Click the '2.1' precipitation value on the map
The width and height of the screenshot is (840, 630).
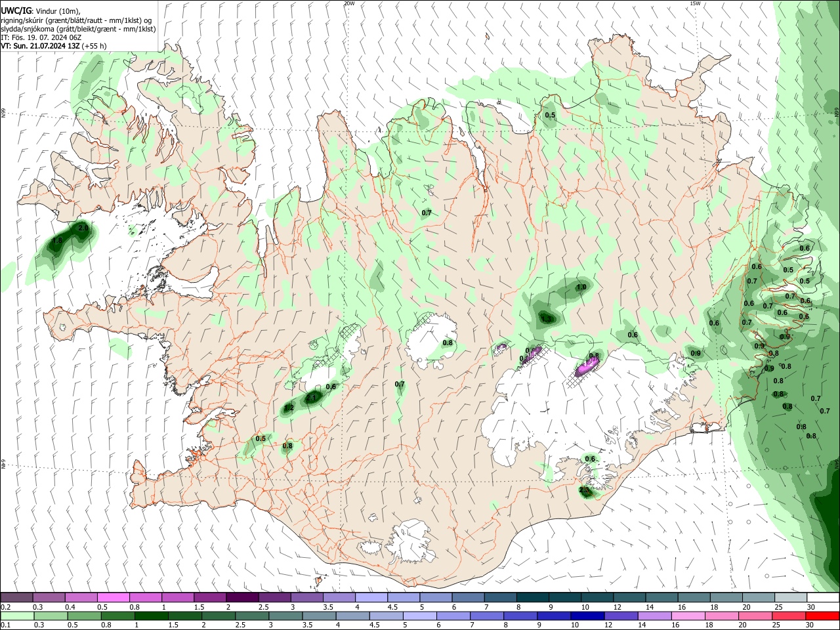coord(312,398)
